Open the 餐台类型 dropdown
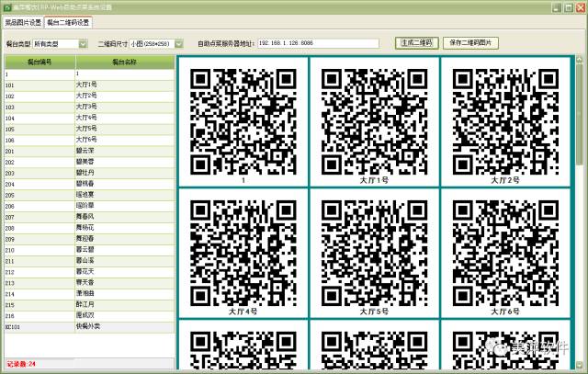Screen dimensions: 588x374 pos(84,42)
